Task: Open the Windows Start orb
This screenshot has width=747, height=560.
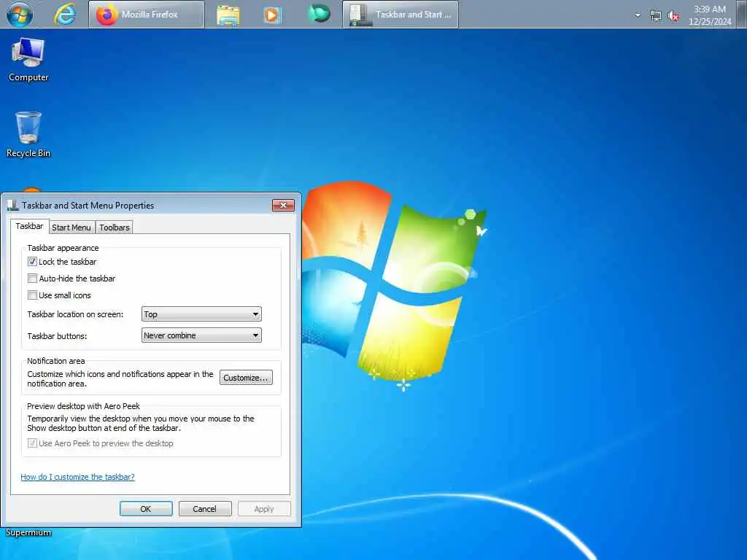Action: [x=20, y=14]
